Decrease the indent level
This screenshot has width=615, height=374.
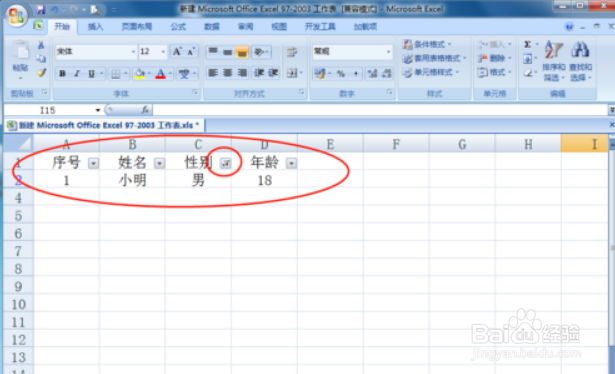[258, 73]
